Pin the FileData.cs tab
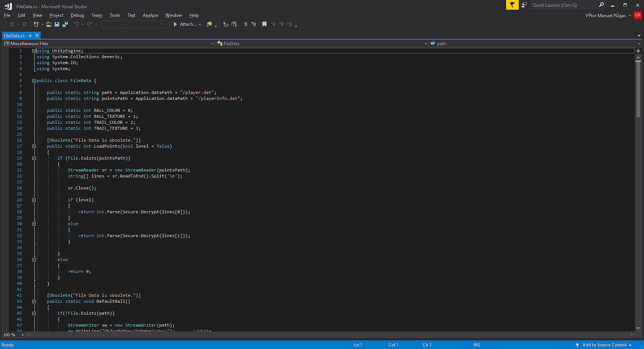The height and width of the screenshot is (349, 644). (30, 36)
